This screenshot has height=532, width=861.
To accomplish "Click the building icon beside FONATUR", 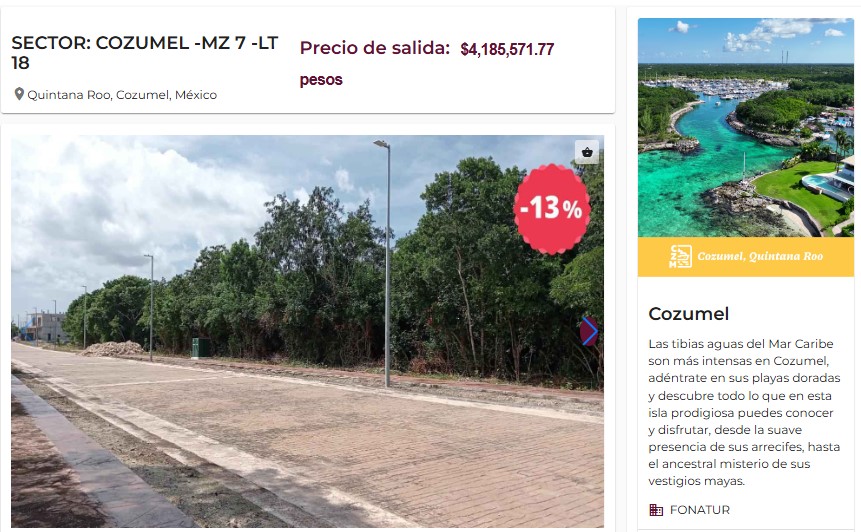I will (x=656, y=510).
